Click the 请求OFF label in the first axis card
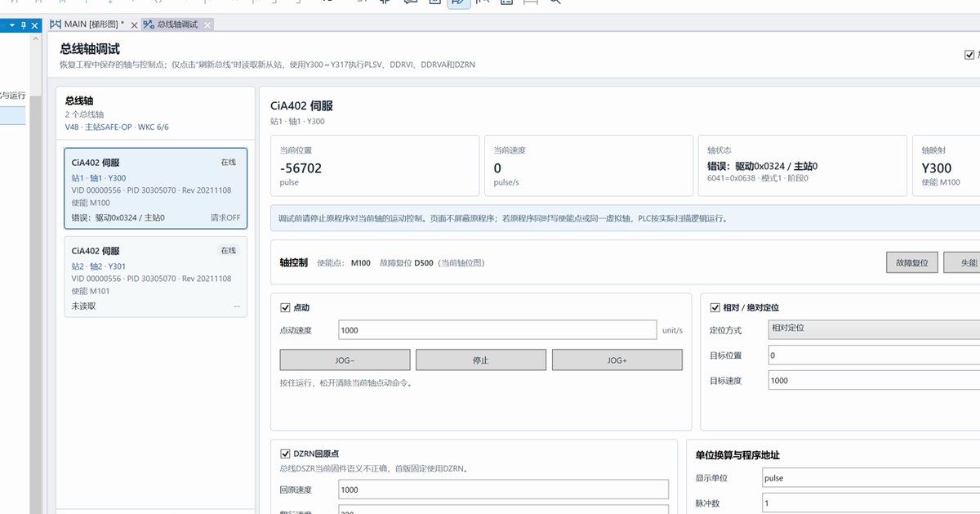980x514 pixels. (x=225, y=218)
